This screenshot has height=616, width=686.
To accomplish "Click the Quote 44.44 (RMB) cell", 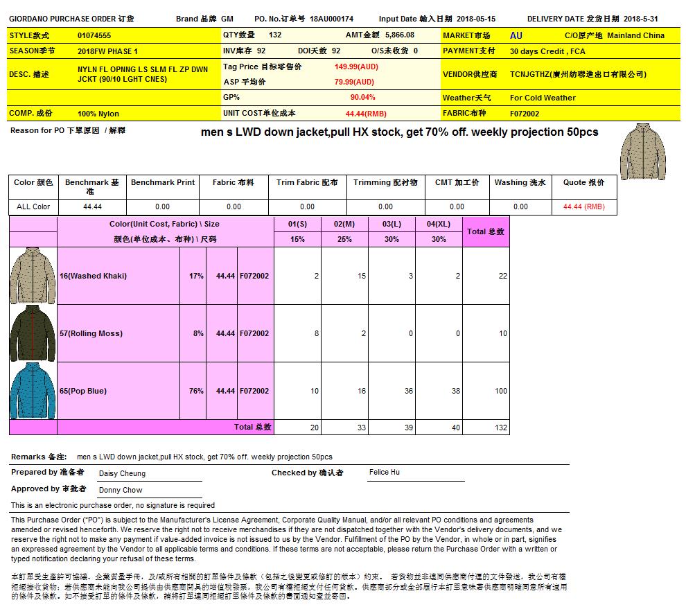I will coord(583,206).
